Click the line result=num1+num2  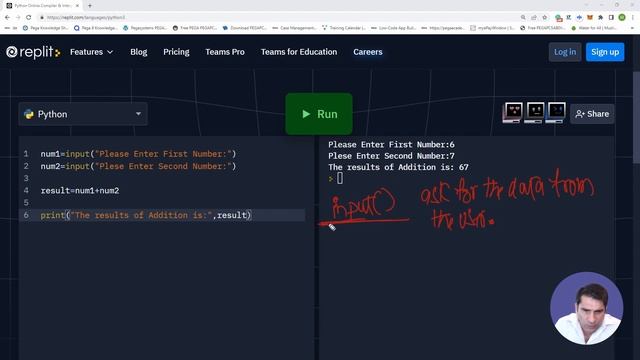80,191
